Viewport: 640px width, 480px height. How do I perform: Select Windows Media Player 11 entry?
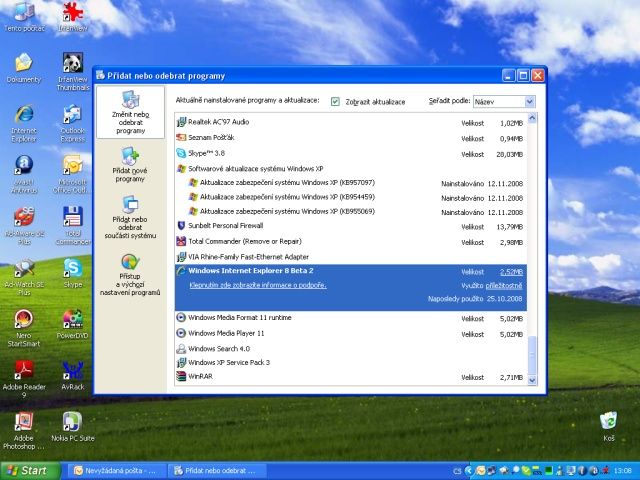(x=351, y=333)
